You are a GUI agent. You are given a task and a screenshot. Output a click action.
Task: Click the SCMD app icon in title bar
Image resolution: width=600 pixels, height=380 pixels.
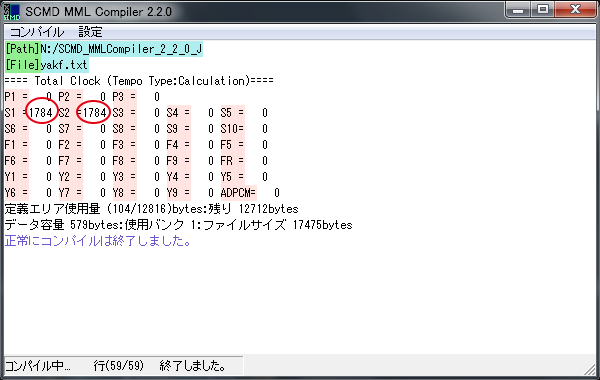(x=11, y=12)
